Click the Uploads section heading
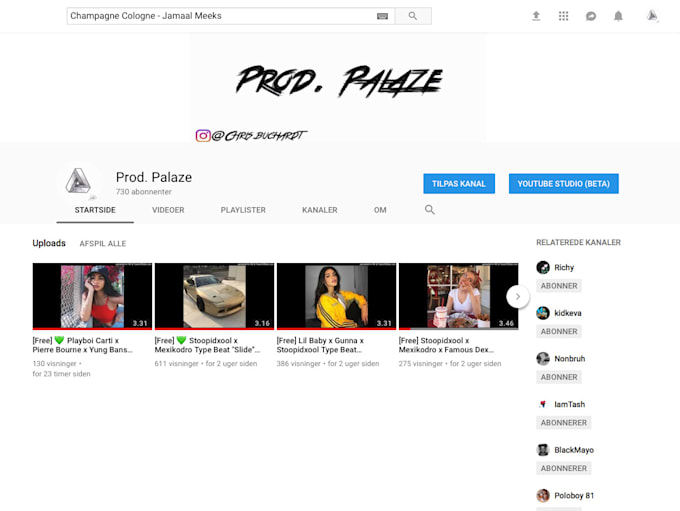This screenshot has height=511, width=680. (x=49, y=243)
